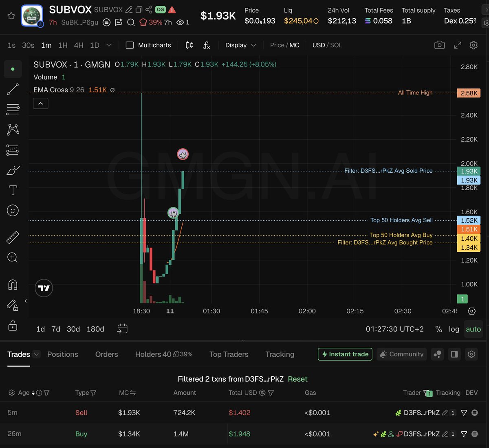Activate the zoom in tool

[x=13, y=257]
